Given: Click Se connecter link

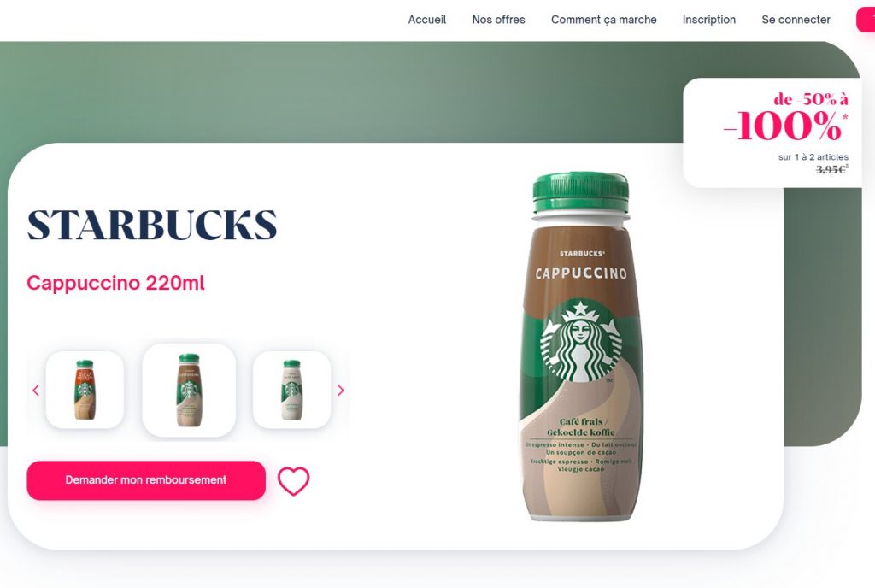Looking at the screenshot, I should 796,20.
